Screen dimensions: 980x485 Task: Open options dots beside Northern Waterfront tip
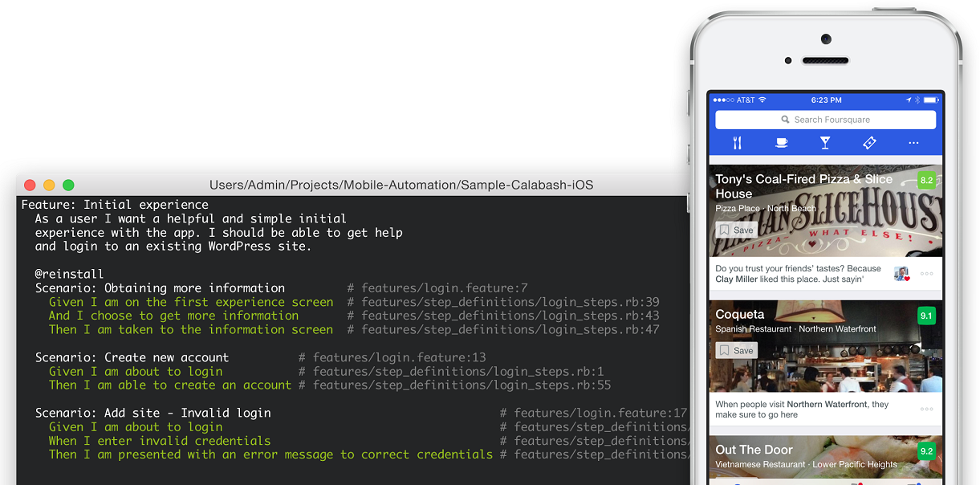point(927,410)
